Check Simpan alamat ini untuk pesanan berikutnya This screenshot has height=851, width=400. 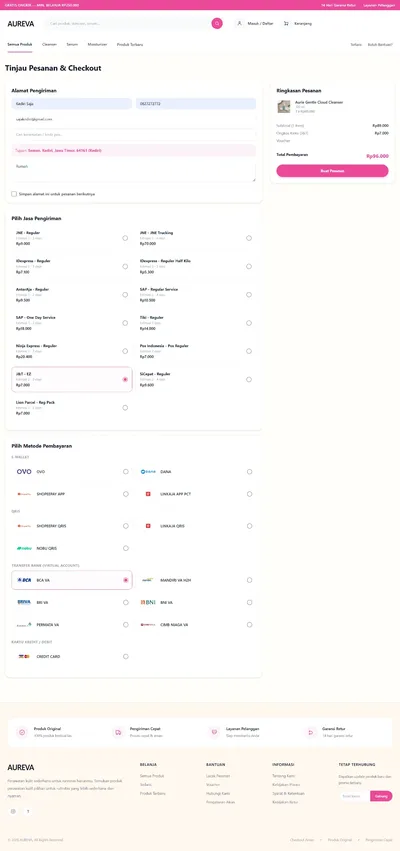pyautogui.click(x=14, y=194)
